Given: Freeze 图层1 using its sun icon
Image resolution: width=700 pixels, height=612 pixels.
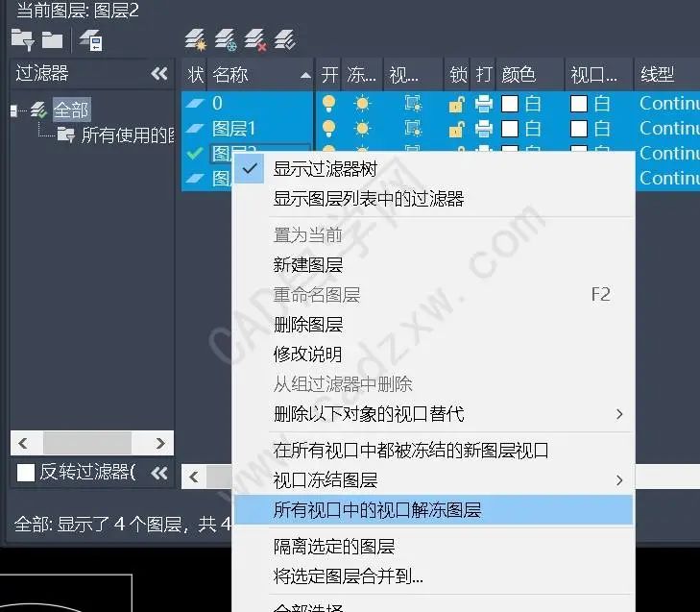Looking at the screenshot, I should tap(362, 129).
